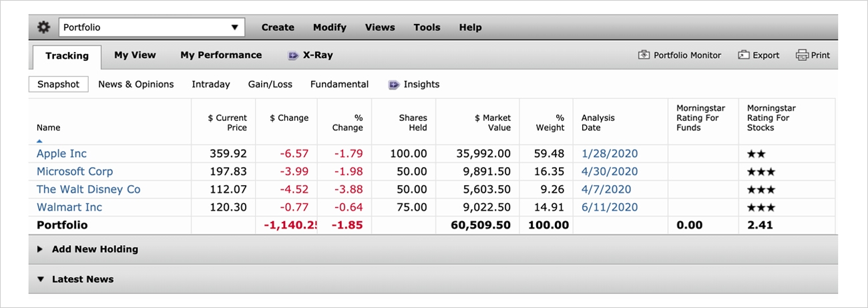Click Apple's weight value 59.48

click(x=549, y=154)
